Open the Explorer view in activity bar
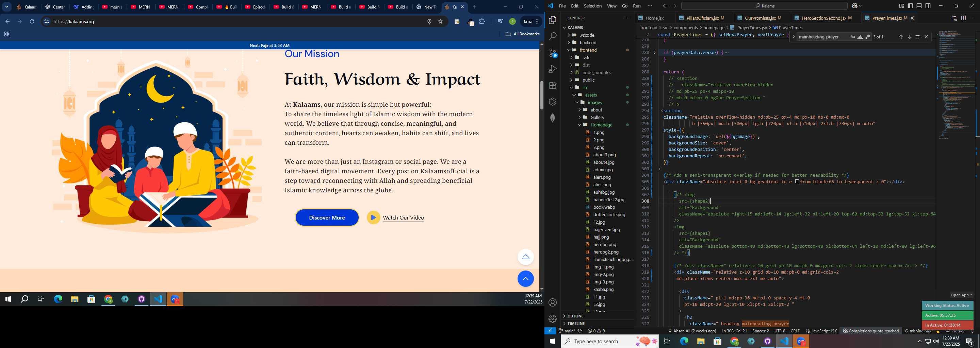The height and width of the screenshot is (348, 980). (x=552, y=20)
